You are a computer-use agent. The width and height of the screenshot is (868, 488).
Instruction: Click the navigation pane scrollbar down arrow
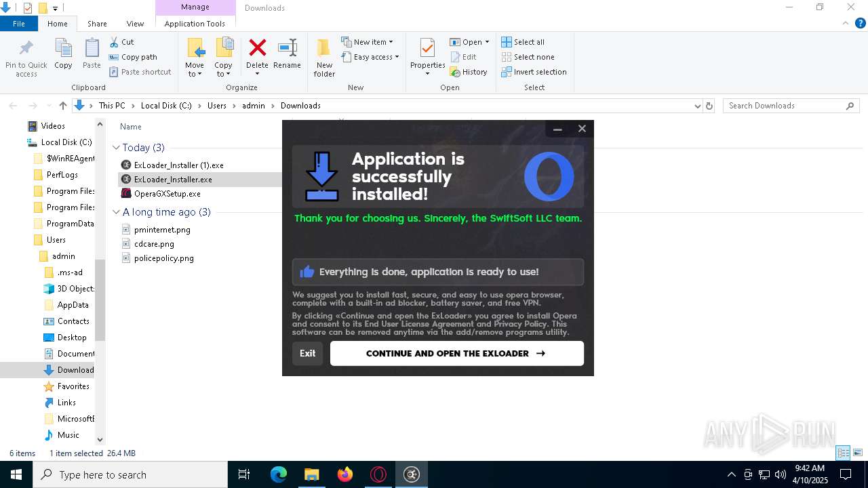pyautogui.click(x=100, y=440)
